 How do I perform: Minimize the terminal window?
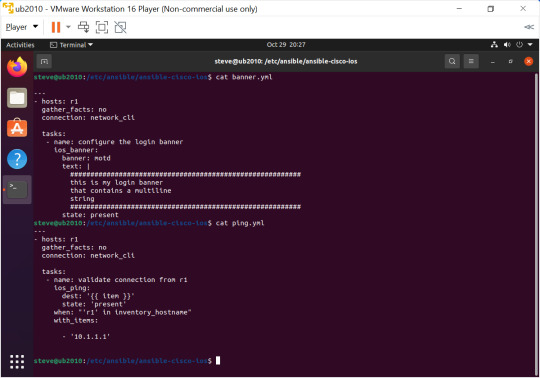493,62
